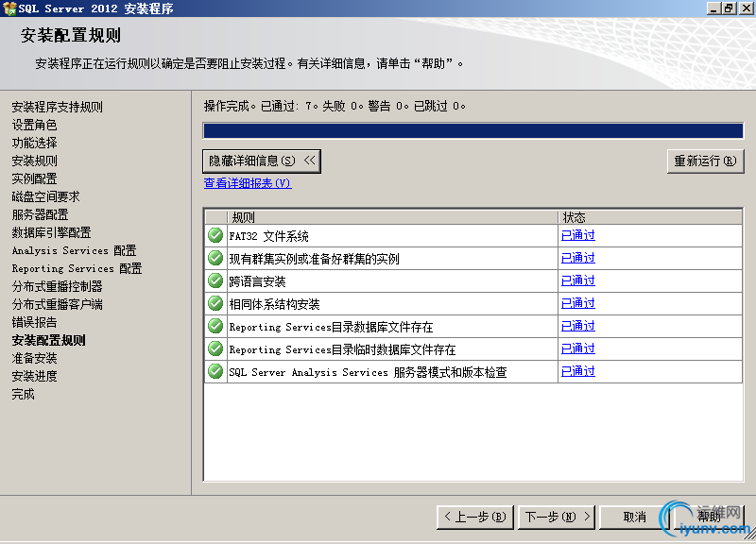Select 完成 step in sidebar
756x544 pixels.
coord(23,394)
